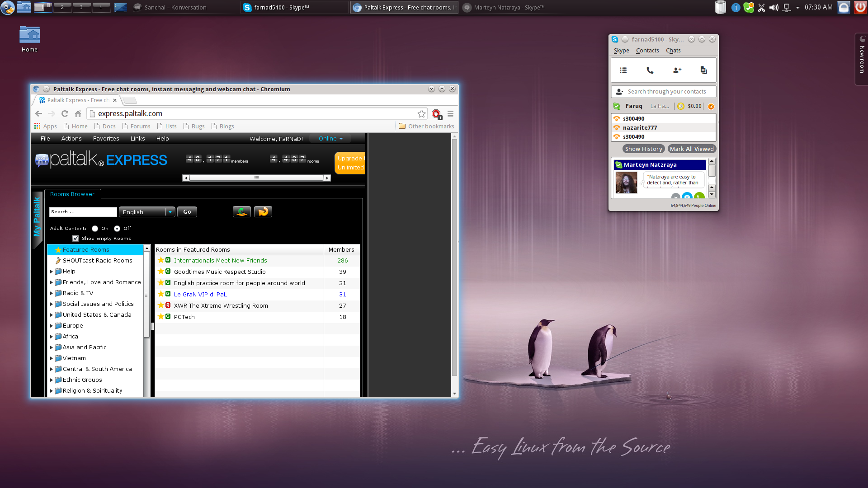Open the Skype call phone dialer

click(x=650, y=70)
